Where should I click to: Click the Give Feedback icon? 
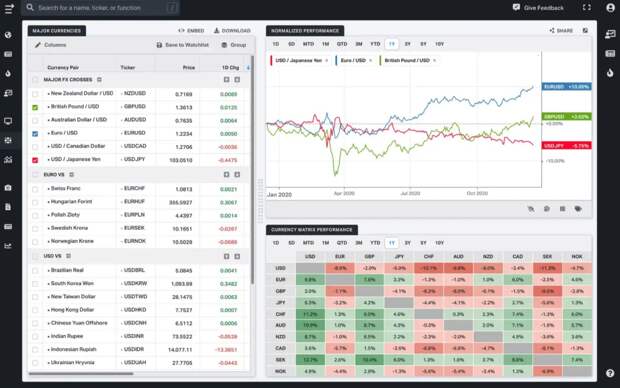(x=516, y=7)
